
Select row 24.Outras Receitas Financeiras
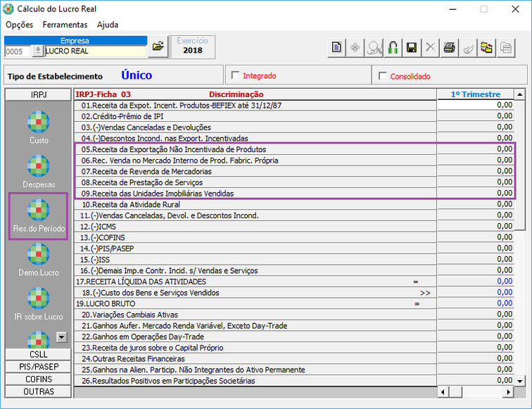tap(255, 359)
